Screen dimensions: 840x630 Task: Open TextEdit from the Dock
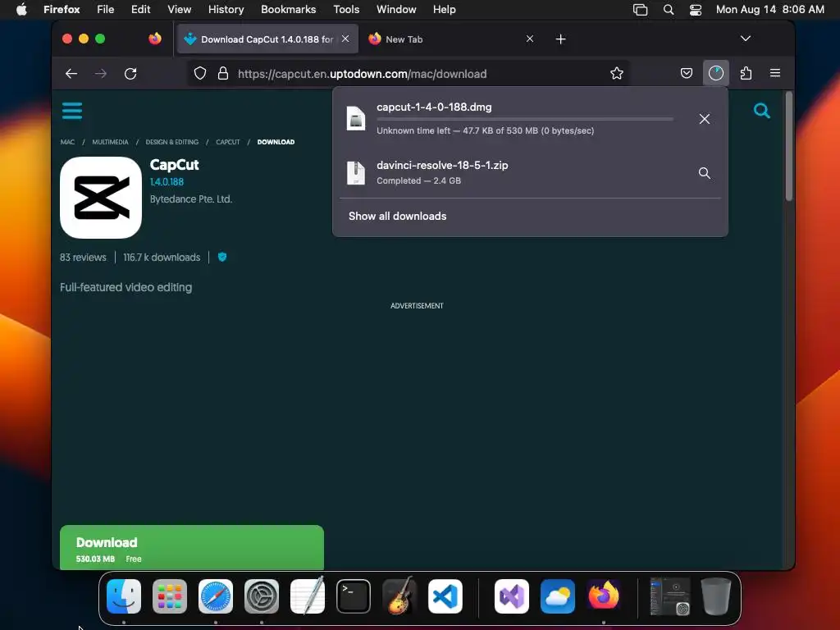(308, 596)
